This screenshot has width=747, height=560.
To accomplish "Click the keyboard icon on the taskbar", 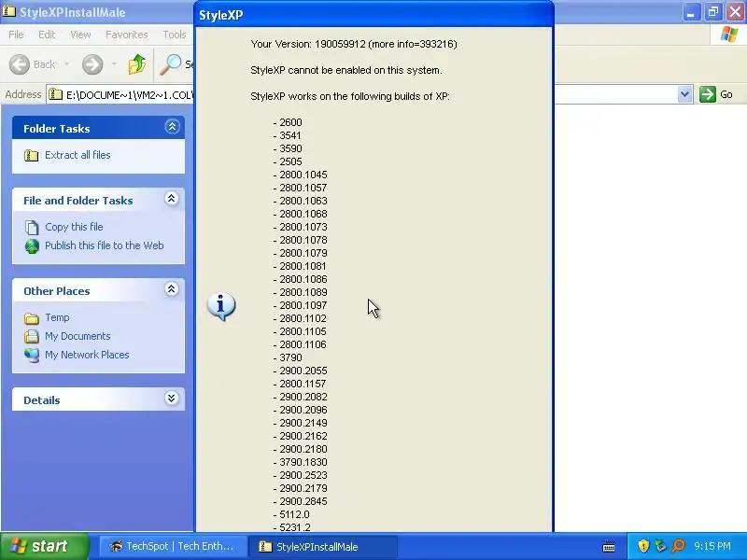I will point(609,547).
